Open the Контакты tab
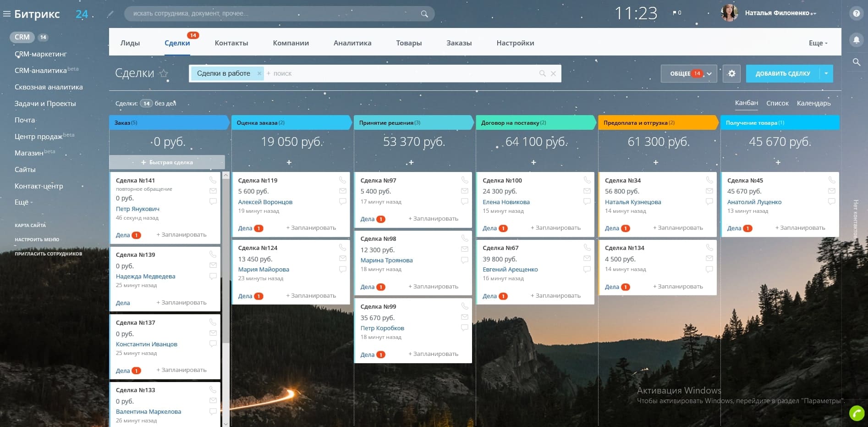 [231, 43]
